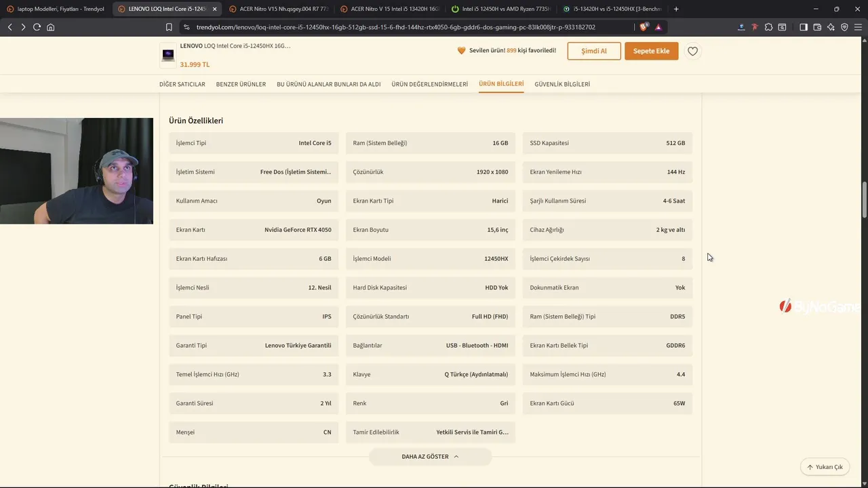
Task: Open ÜRÜN DEĞERLENDİRMELERİ section
Action: point(430,84)
